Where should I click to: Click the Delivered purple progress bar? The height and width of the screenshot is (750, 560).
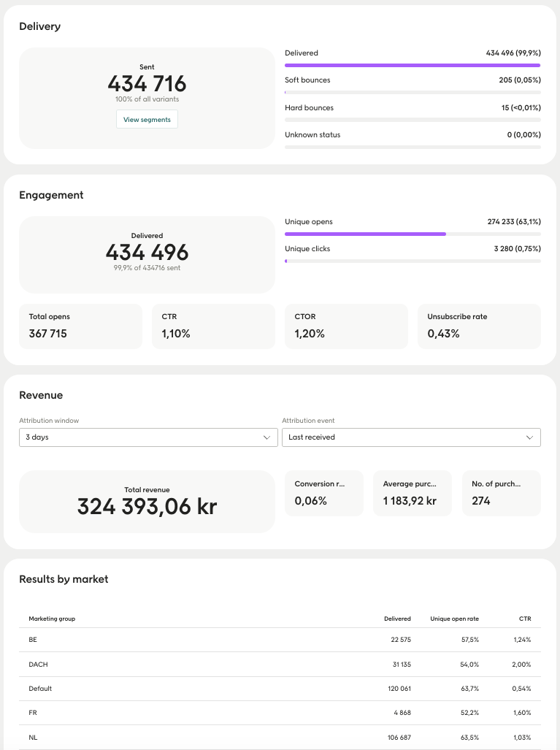click(x=413, y=66)
